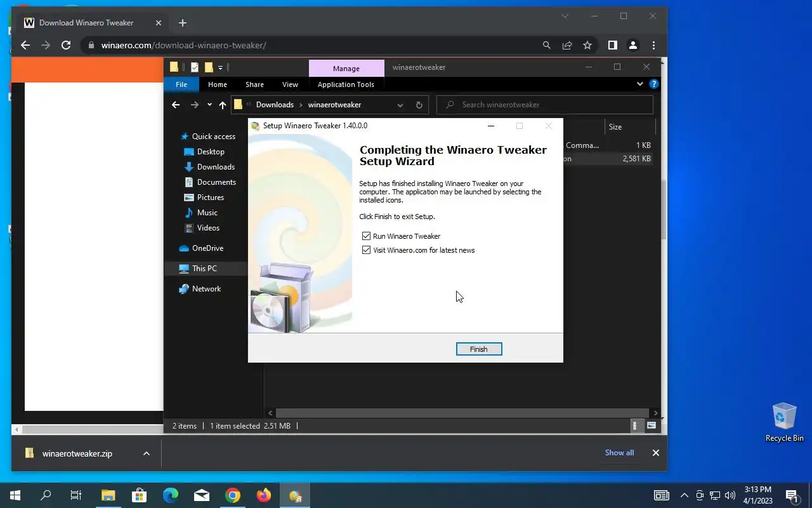The image size is (812, 508).
Task: Close the Download Winaero Tweaker tab
Action: pos(159,23)
